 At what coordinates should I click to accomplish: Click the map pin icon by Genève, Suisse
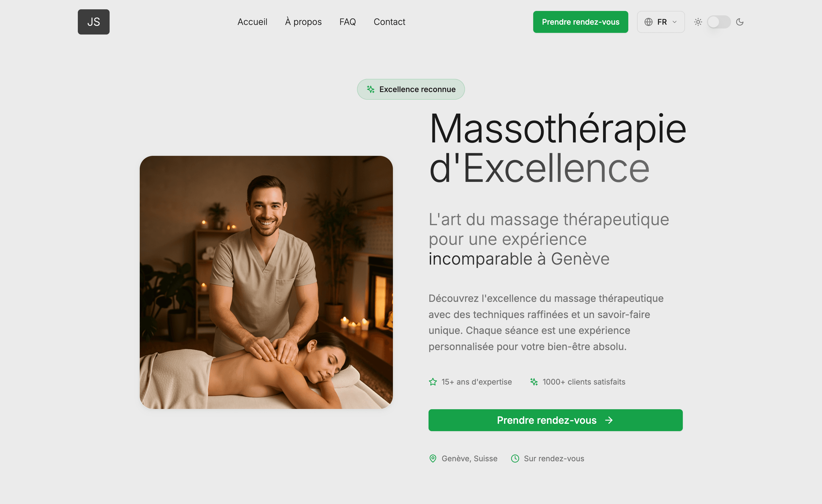(x=433, y=458)
